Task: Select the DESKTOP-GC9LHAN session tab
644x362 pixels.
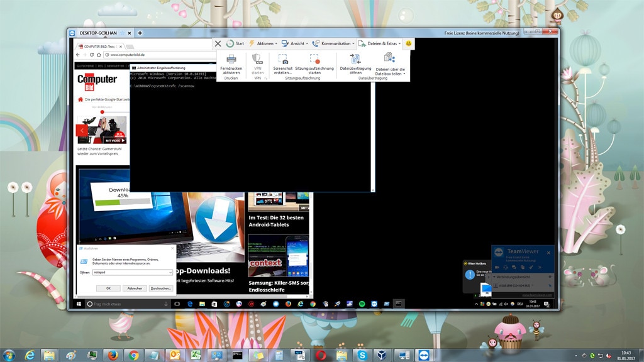Action: pyautogui.click(x=98, y=33)
